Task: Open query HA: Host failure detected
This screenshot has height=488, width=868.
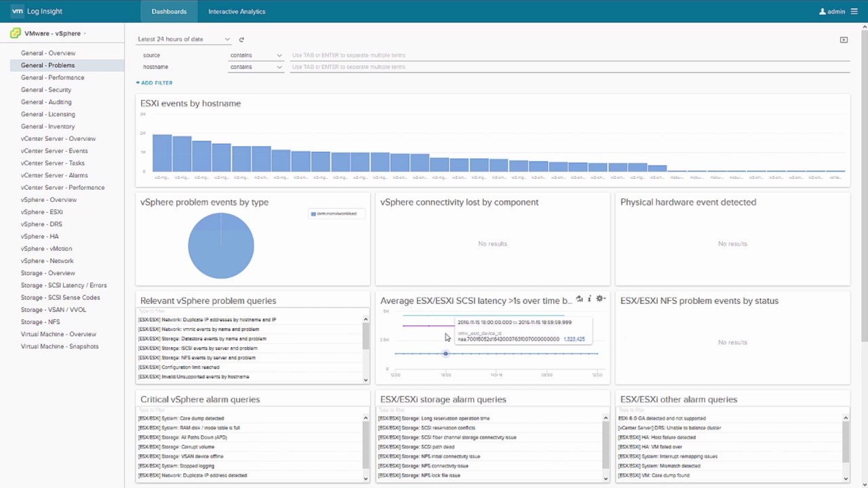Action: (x=656, y=438)
